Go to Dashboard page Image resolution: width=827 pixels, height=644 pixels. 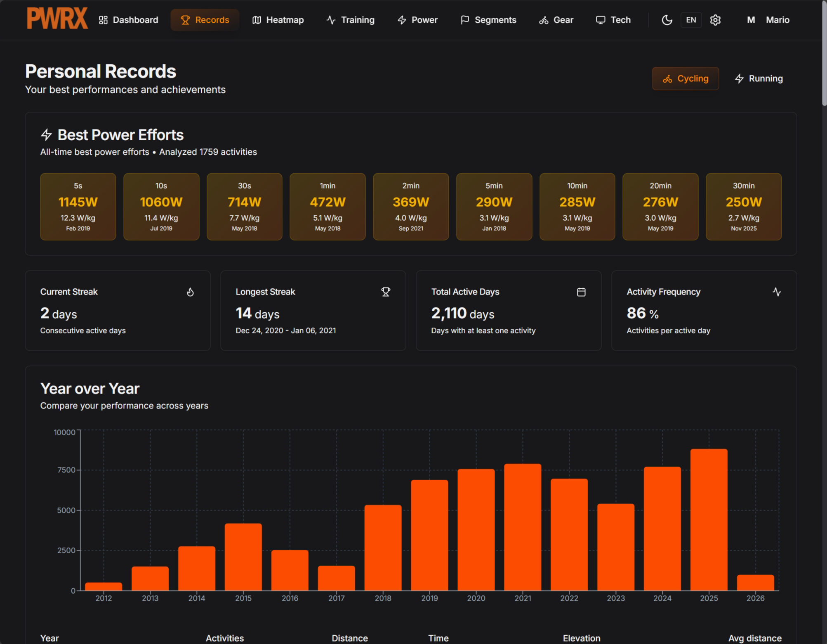coord(129,20)
